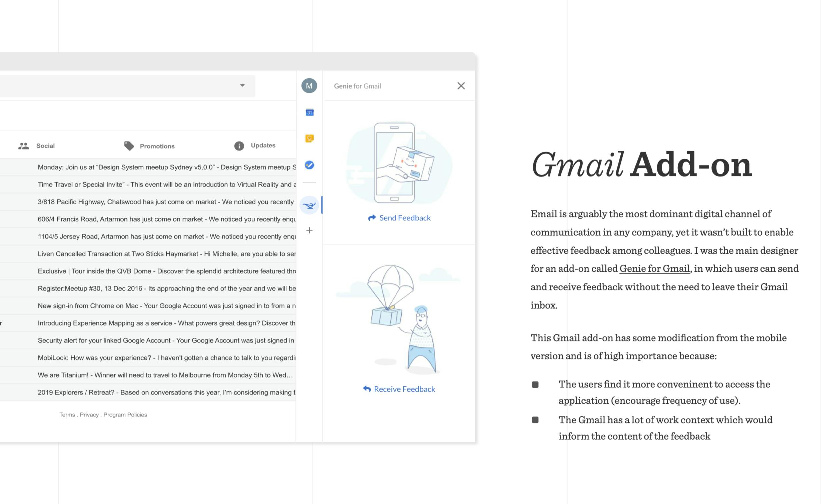Open the Register:Meetup #30 email
This screenshot has height=504, width=821.
148,289
